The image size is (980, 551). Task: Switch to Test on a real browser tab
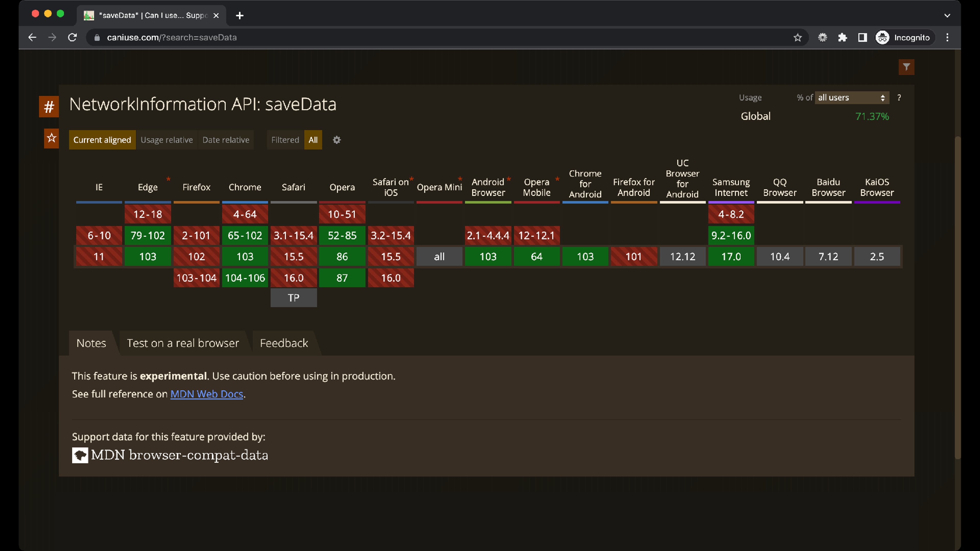183,343
